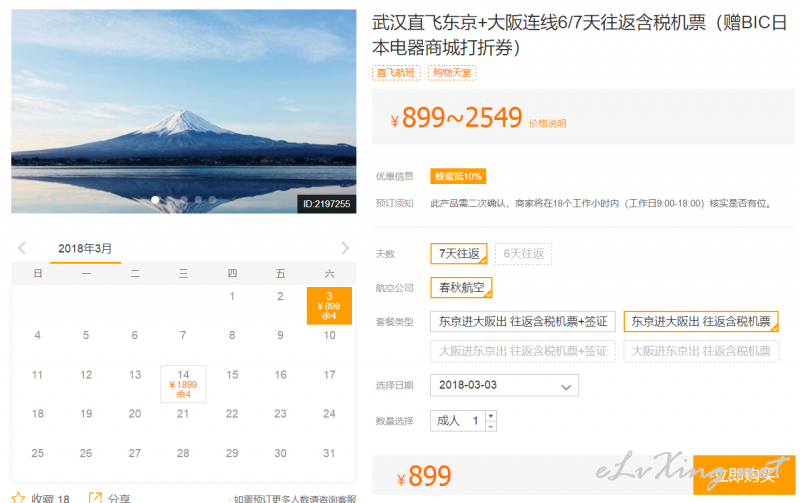Choose 大阪进东京出 往返含税机票 package

[x=701, y=351]
